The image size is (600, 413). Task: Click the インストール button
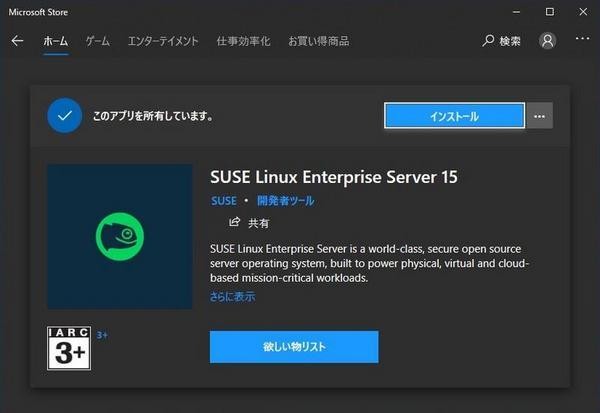click(454, 116)
